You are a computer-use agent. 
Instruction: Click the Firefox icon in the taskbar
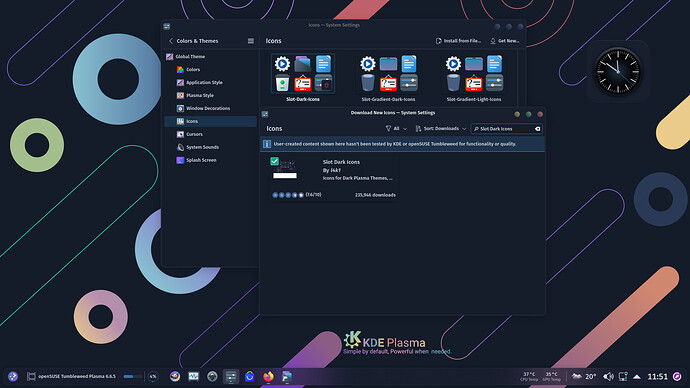(x=268, y=377)
